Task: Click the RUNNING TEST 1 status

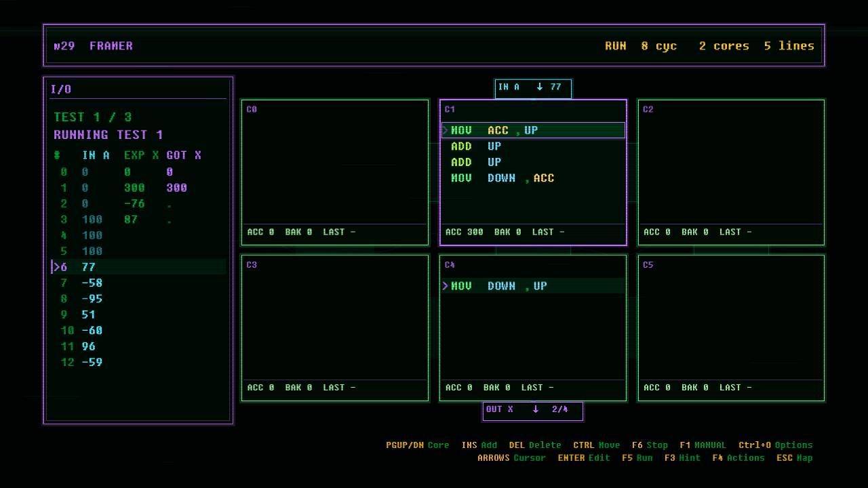Action: point(108,135)
